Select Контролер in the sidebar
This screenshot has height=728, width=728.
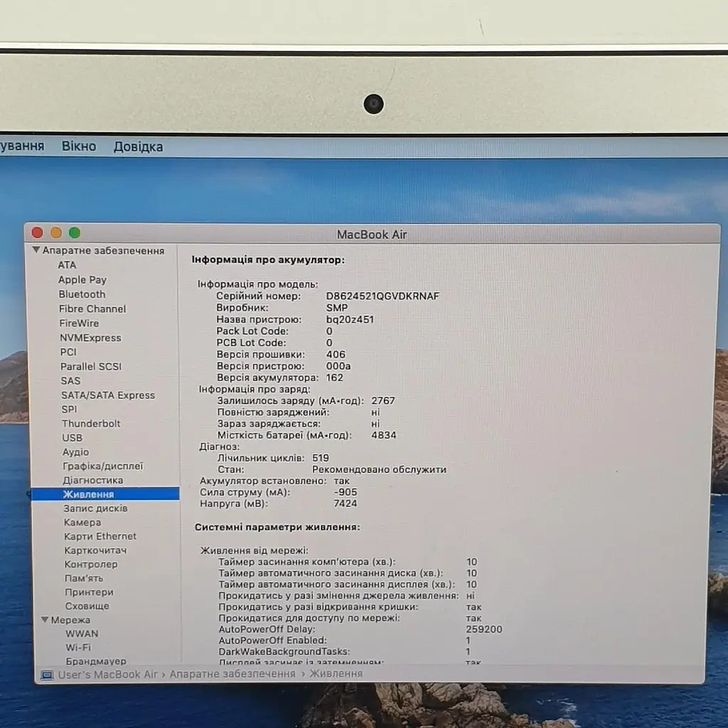click(91, 564)
